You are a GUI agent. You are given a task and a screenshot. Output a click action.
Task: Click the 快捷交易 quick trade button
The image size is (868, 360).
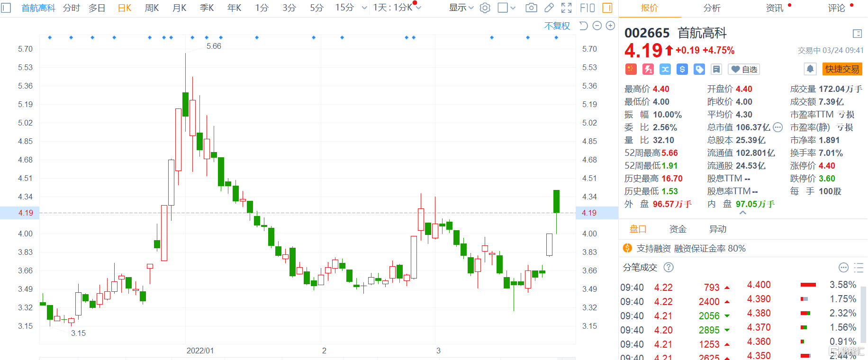[842, 69]
